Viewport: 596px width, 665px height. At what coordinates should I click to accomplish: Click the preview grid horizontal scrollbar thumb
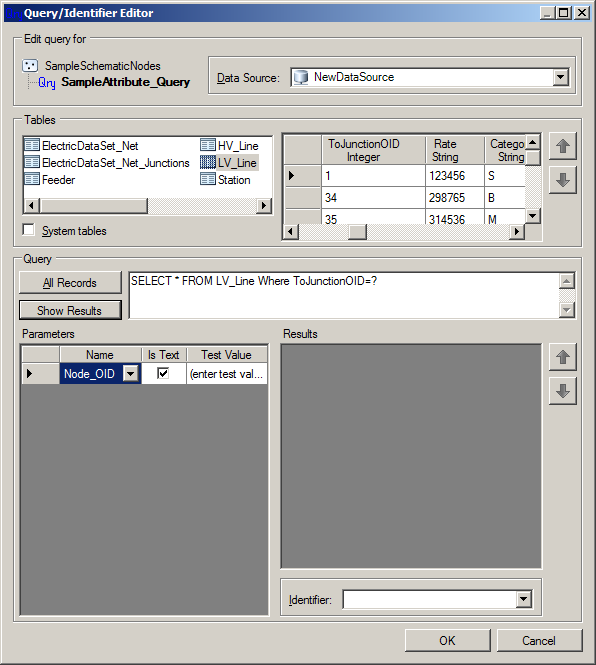click(357, 232)
